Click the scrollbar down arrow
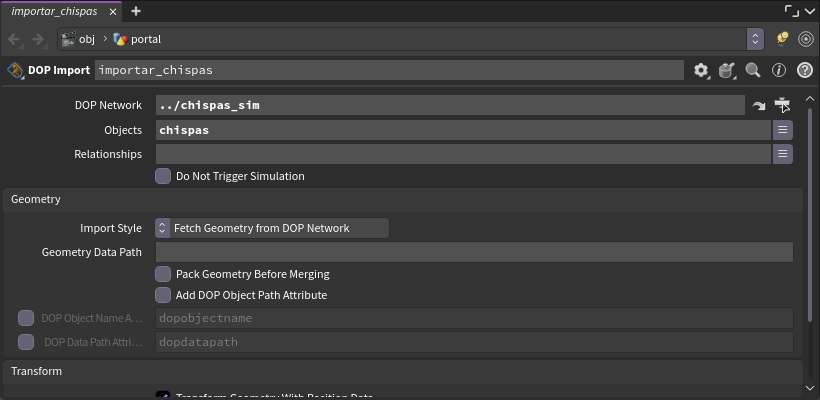Image resolution: width=820 pixels, height=400 pixels. tap(810, 388)
